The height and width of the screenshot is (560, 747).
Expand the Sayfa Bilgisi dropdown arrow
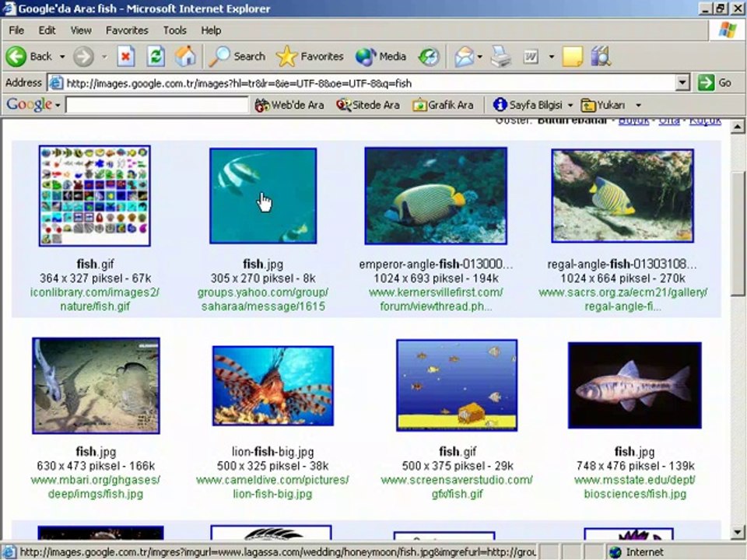coord(570,105)
